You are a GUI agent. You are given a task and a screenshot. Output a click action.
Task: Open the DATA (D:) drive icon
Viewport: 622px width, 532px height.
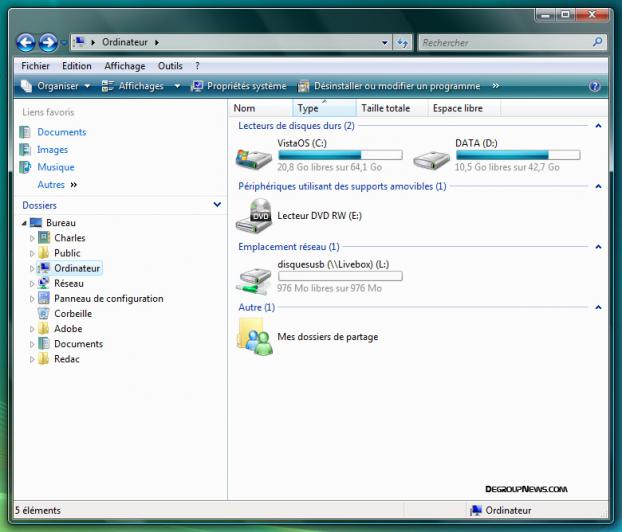(432, 156)
